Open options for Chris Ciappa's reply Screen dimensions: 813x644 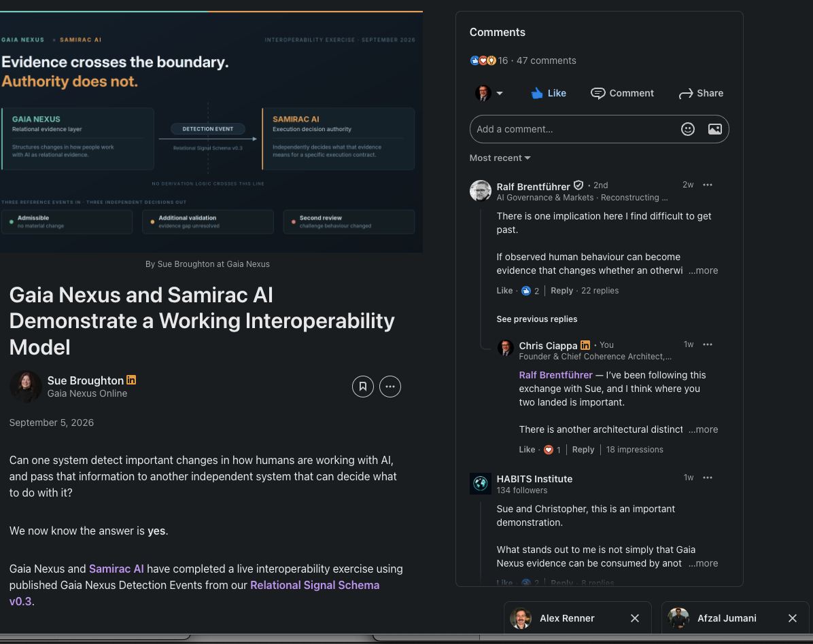point(707,344)
